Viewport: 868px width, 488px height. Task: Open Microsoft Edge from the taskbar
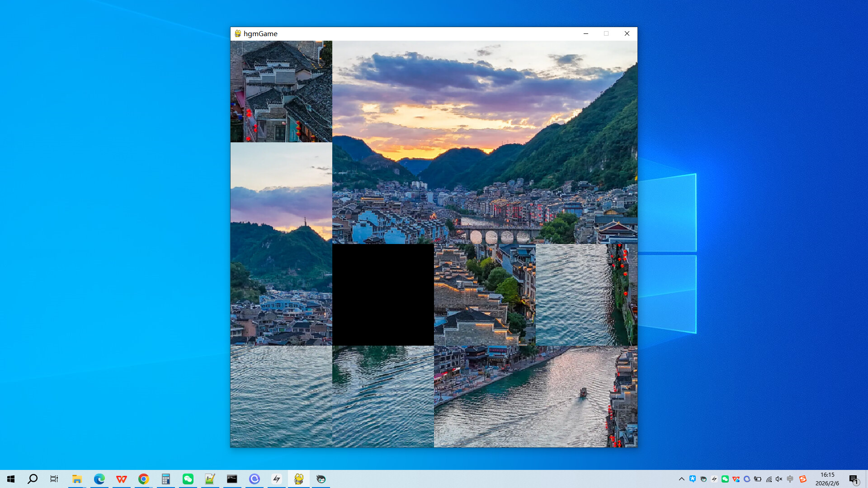(x=99, y=479)
